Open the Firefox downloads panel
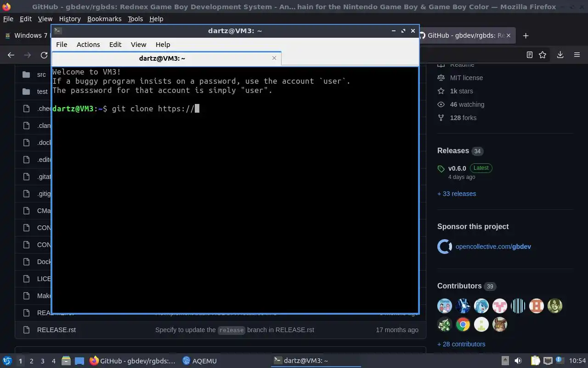Viewport: 588px width, 368px height. [560, 55]
